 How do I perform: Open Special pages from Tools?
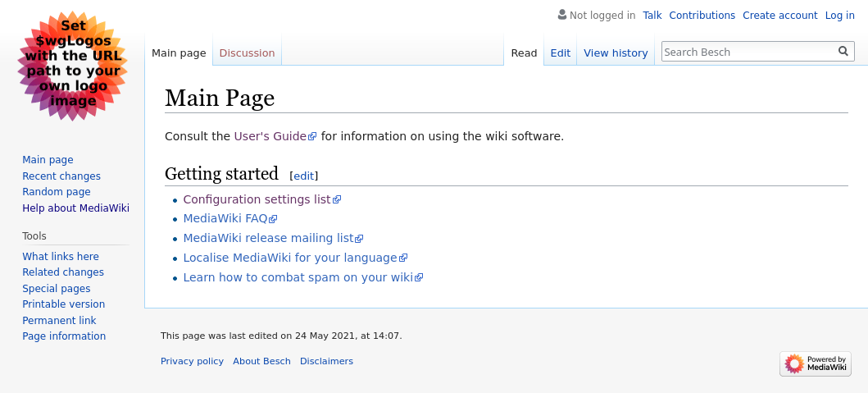(x=57, y=289)
